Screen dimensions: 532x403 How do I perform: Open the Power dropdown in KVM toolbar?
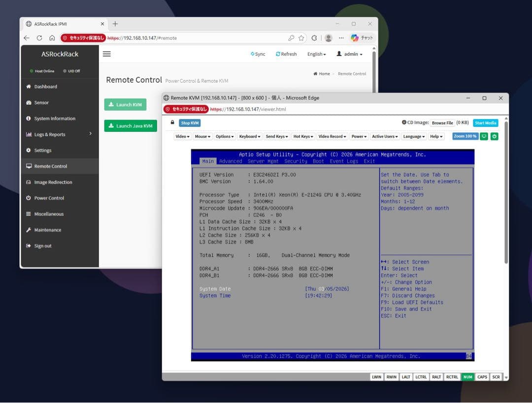[359, 136]
